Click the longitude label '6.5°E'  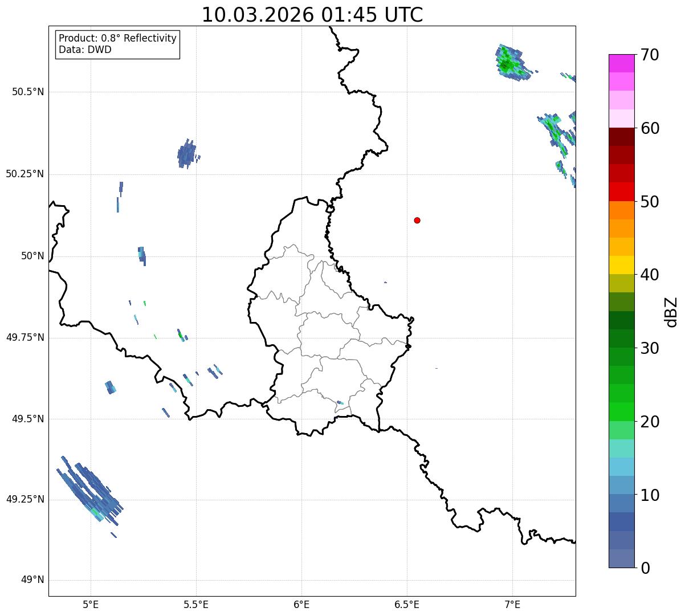click(x=407, y=604)
